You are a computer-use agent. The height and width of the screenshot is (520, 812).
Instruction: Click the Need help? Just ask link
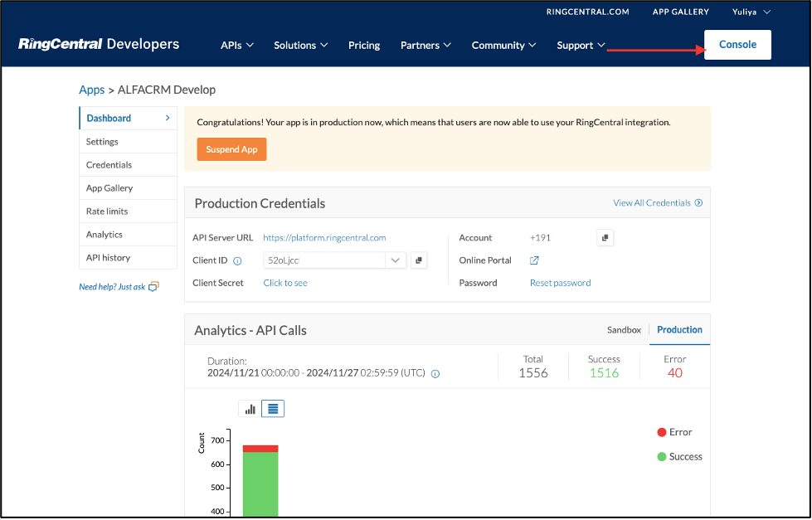click(x=112, y=287)
